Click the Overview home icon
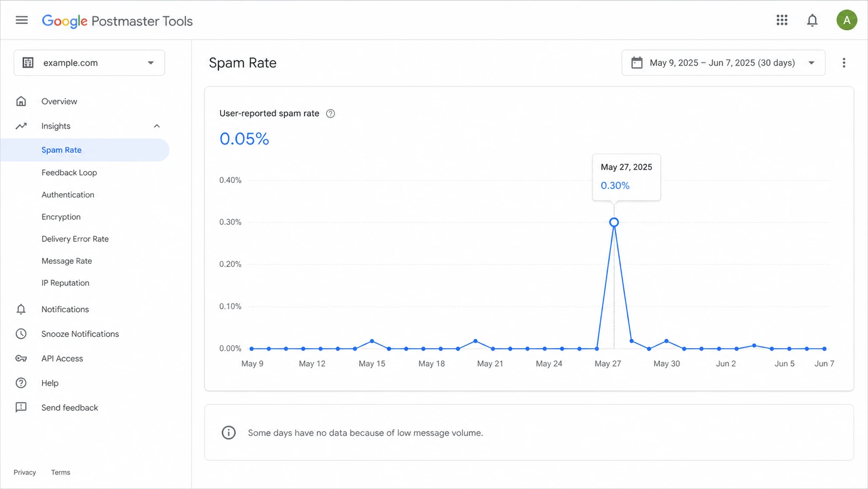Image resolution: width=868 pixels, height=489 pixels. [x=21, y=101]
